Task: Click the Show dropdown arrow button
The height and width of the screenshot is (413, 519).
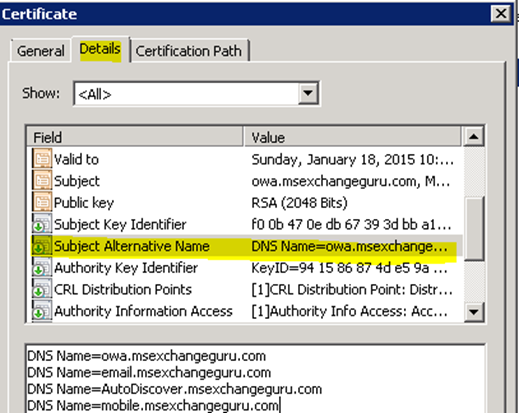Action: click(x=308, y=93)
